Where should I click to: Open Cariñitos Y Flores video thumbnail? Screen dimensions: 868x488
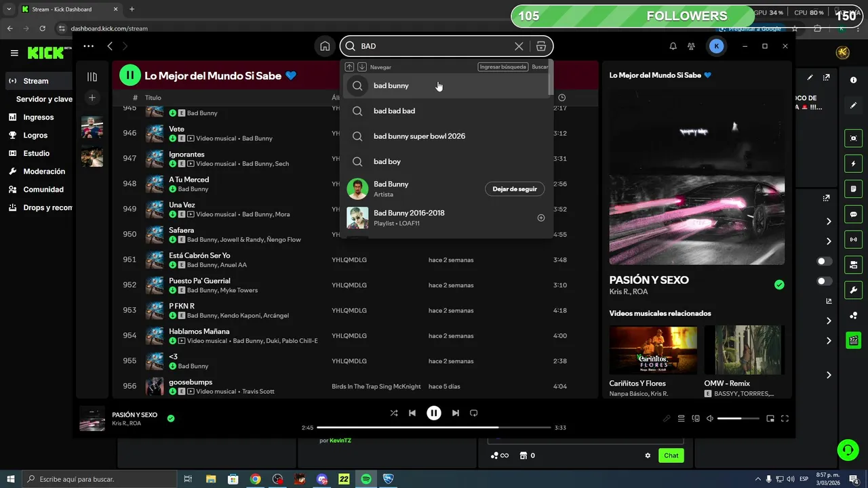click(x=653, y=350)
